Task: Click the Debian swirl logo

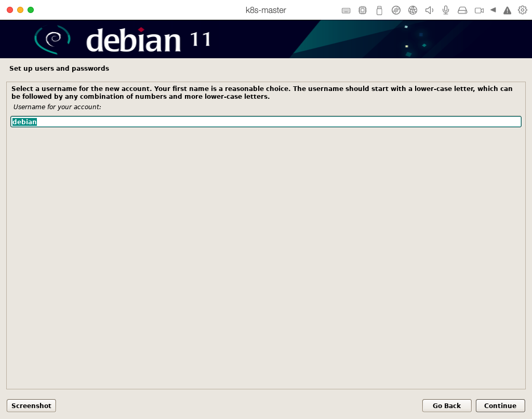Action: (x=52, y=40)
